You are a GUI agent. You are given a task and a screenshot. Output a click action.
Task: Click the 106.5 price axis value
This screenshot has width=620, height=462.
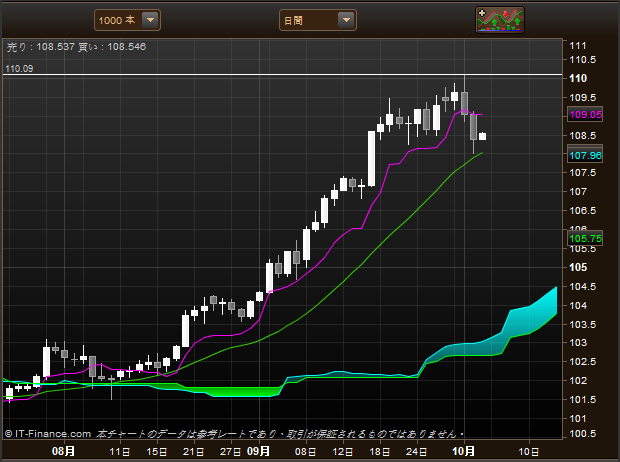coord(582,210)
